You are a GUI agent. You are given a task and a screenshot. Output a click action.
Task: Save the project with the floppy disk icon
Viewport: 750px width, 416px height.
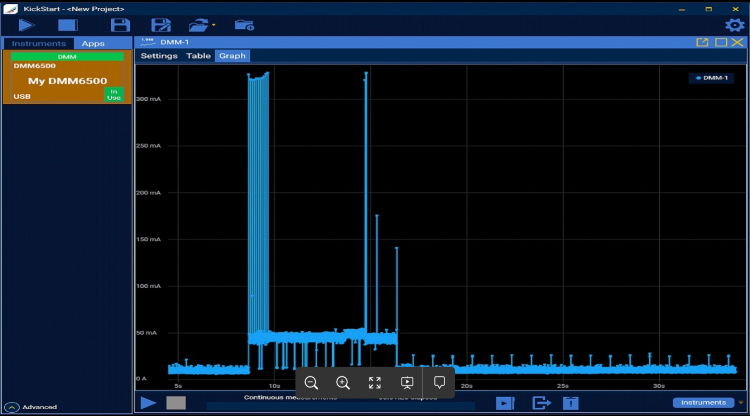point(120,24)
